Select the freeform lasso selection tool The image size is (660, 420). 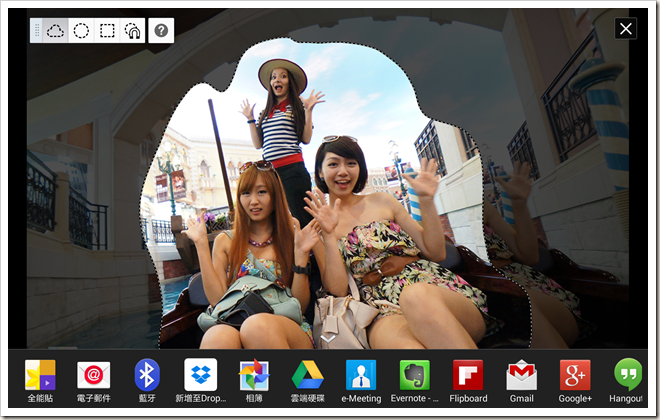coord(55,31)
